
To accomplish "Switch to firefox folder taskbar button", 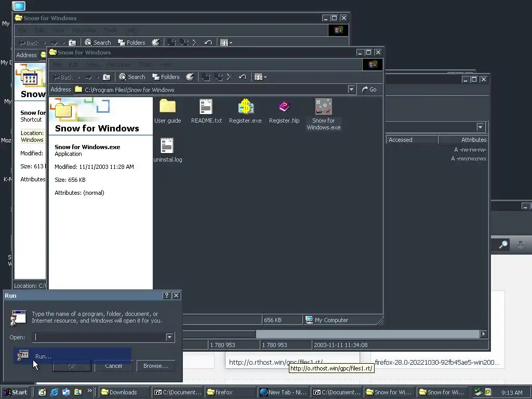I will click(230, 392).
